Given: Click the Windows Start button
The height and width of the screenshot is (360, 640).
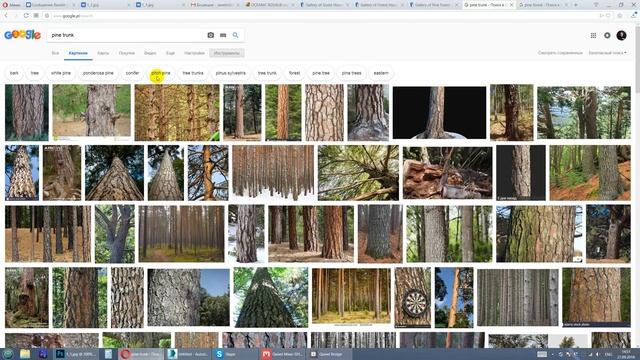Looking at the screenshot, I should coord(7,354).
